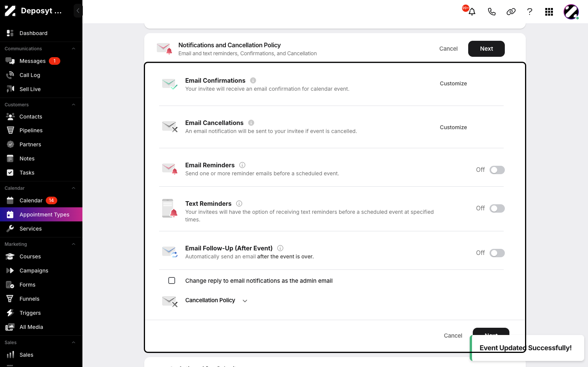
Task: Turn on Email Reminders toggle
Action: (497, 170)
